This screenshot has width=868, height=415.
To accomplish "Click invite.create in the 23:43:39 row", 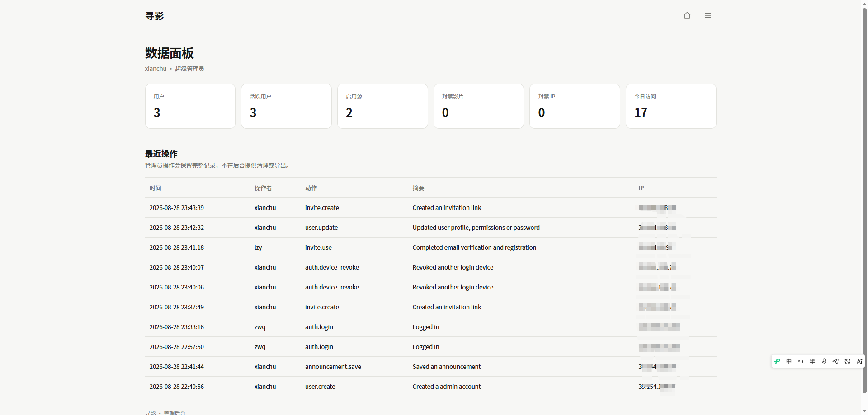I will click(x=322, y=208).
